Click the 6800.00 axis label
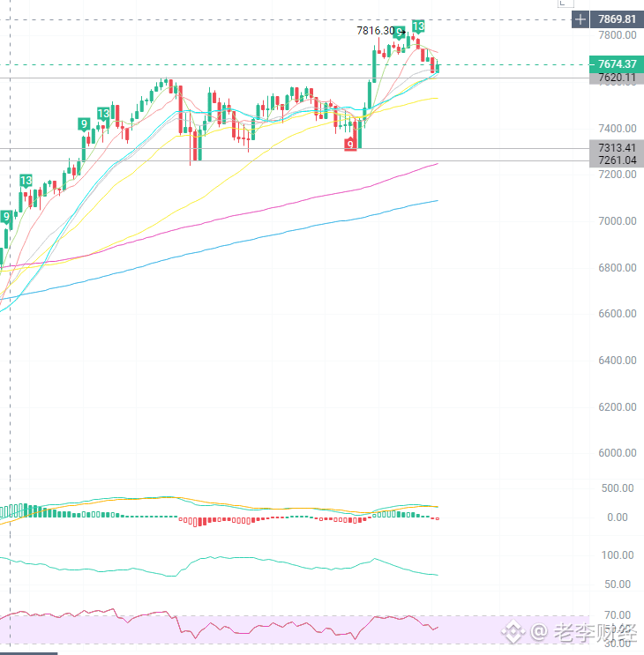Screen dimensions: 644x655 (617, 268)
